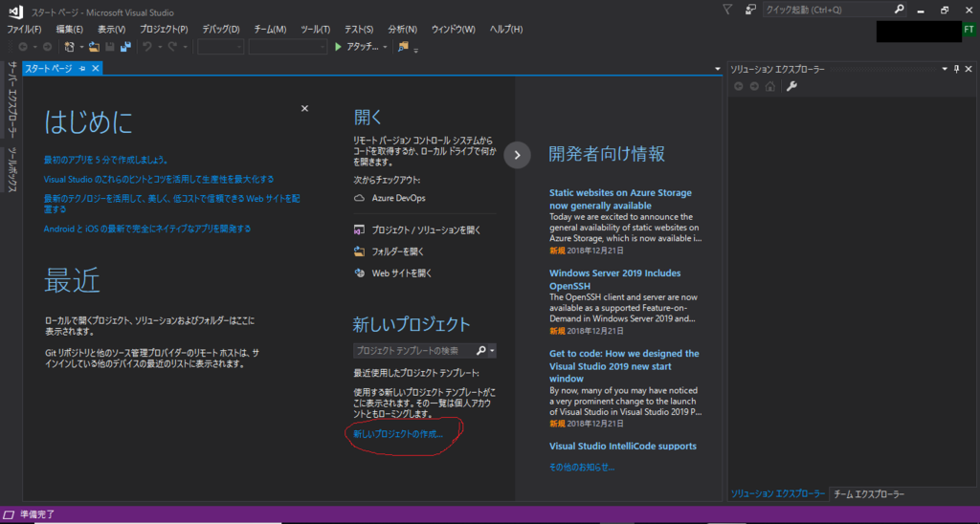
Task: Click the Save toolbar icon
Action: click(x=110, y=47)
